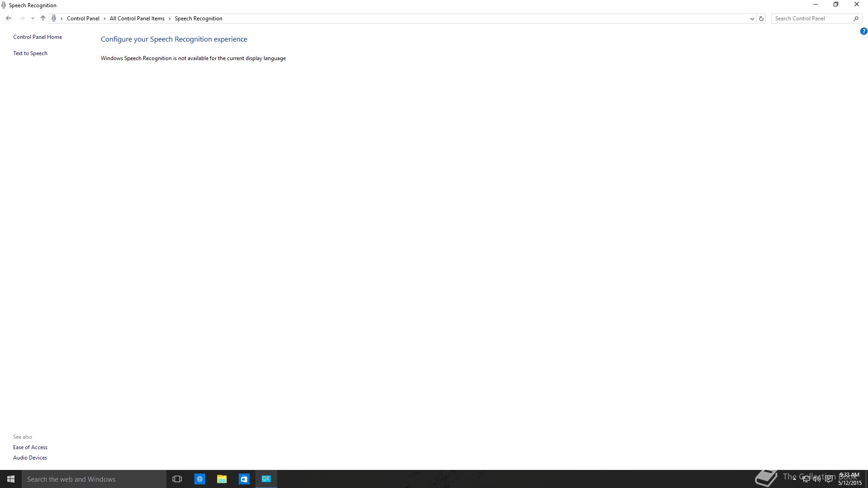Open the Windows Start menu
Screen dimensions: 868x488
(x=11, y=479)
